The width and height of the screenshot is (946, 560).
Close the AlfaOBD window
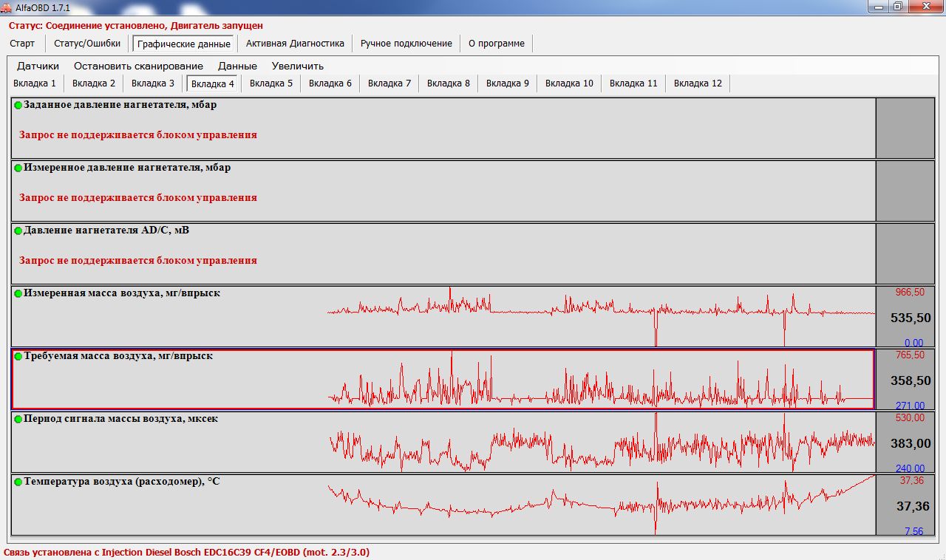(x=925, y=6)
